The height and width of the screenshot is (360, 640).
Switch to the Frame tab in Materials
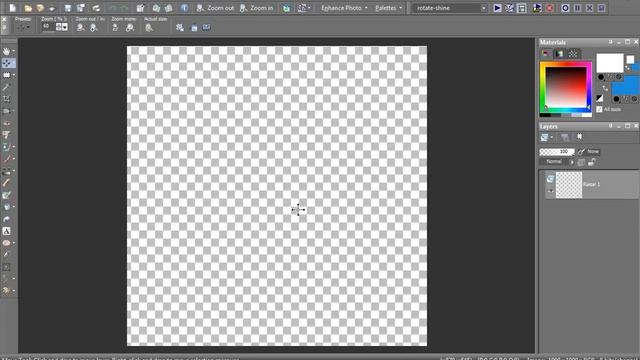coord(546,53)
